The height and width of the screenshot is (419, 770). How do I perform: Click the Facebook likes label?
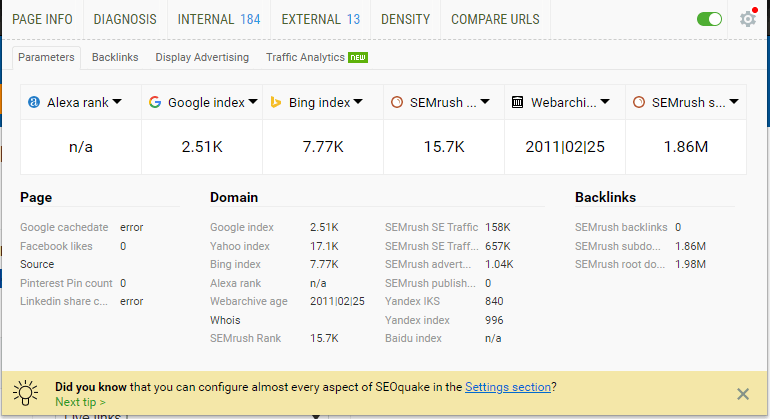click(56, 246)
